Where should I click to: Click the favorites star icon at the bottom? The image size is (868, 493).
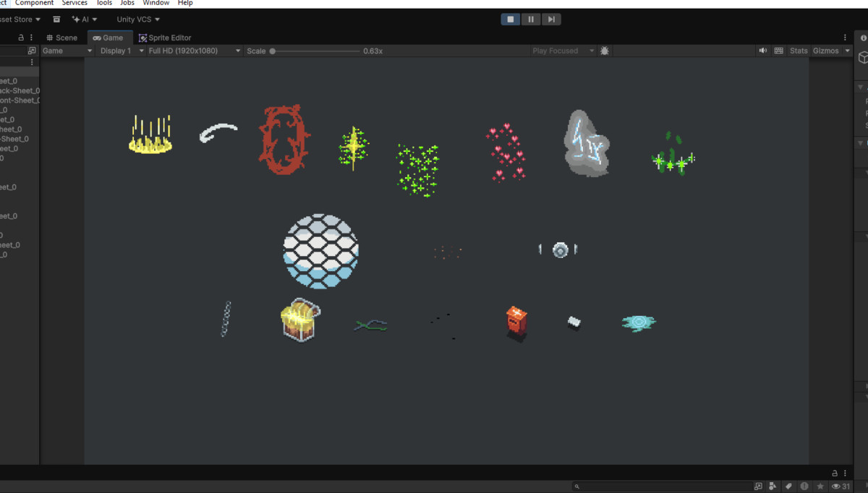click(x=820, y=486)
